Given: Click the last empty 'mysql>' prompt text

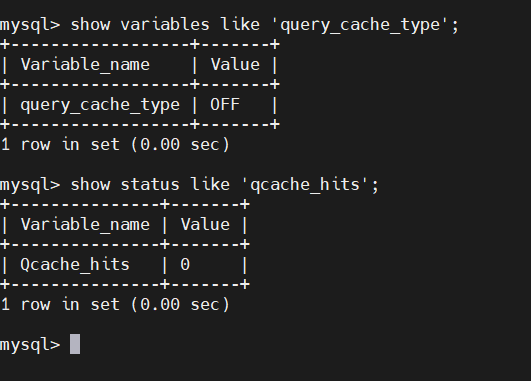Looking at the screenshot, I should (x=30, y=345).
